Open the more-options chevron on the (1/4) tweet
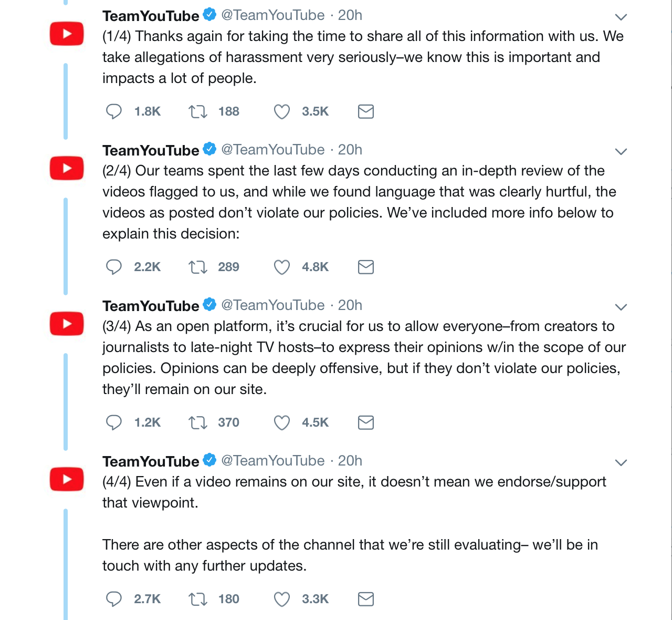 click(x=621, y=17)
